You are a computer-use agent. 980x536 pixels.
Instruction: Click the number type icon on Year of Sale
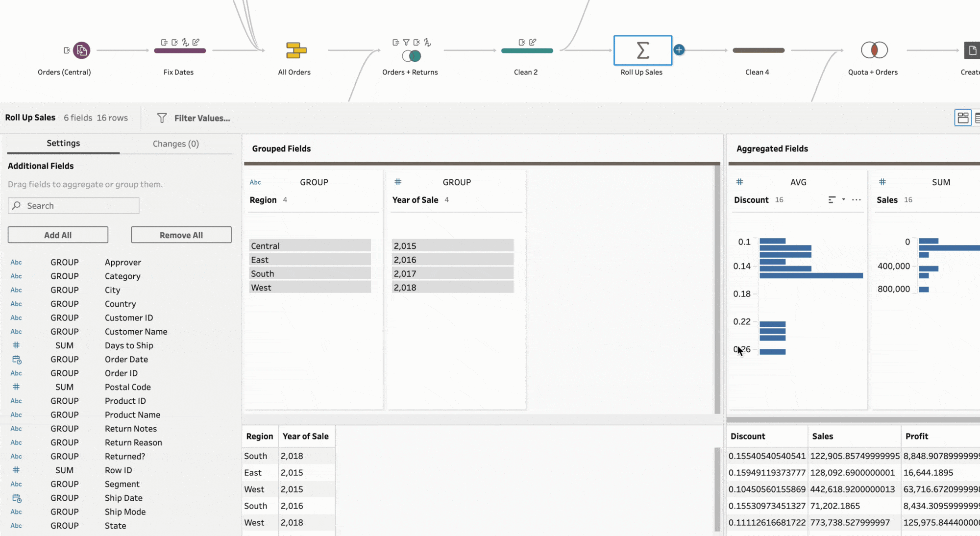(398, 182)
